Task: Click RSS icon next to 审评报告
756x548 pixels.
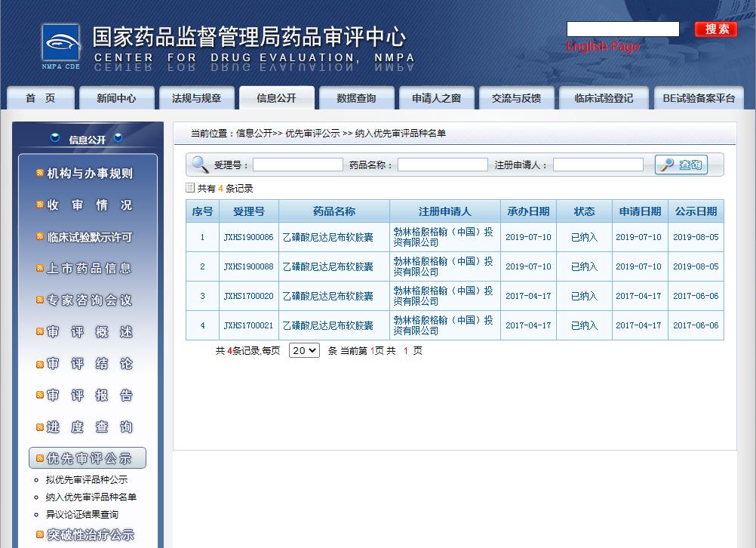Action: pos(40,395)
